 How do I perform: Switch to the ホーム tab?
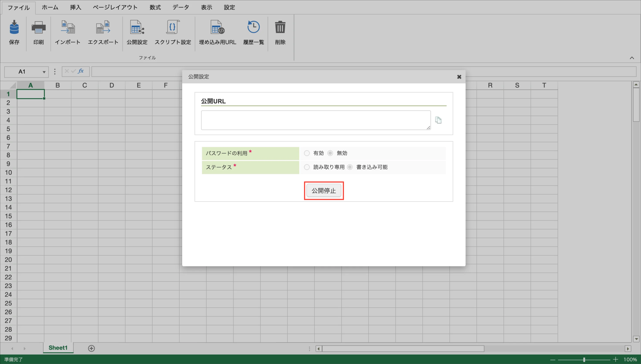(50, 7)
